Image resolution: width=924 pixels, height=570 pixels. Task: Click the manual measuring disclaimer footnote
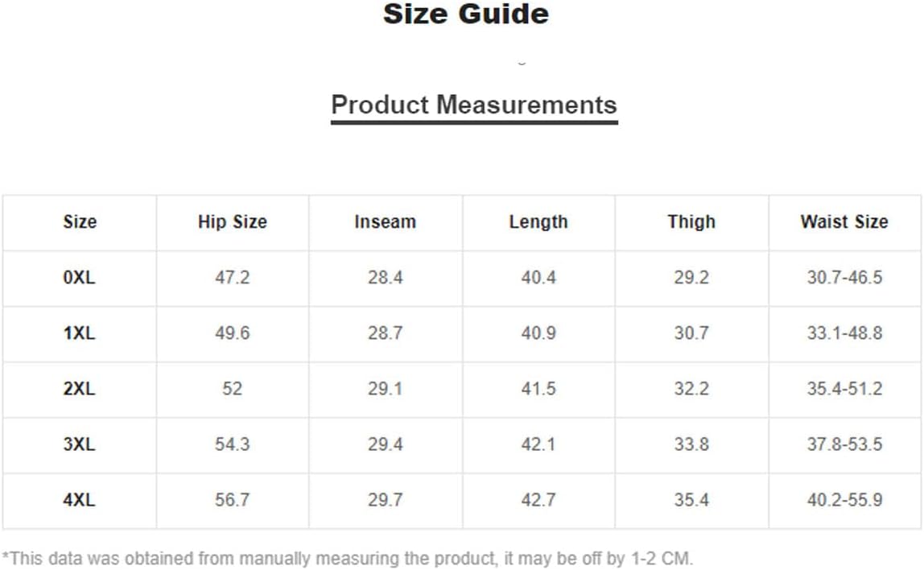pos(348,558)
